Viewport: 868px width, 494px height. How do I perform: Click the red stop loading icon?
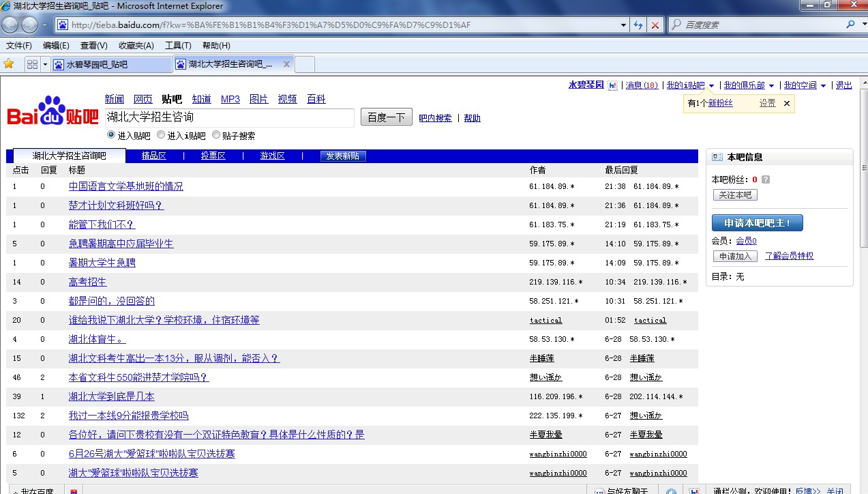tap(655, 25)
